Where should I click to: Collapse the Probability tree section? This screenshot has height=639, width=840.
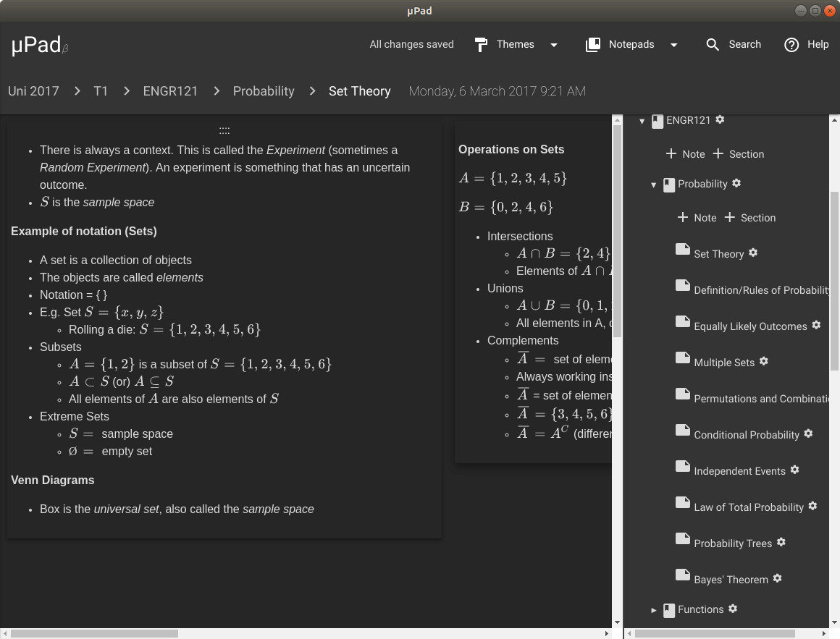click(x=654, y=185)
